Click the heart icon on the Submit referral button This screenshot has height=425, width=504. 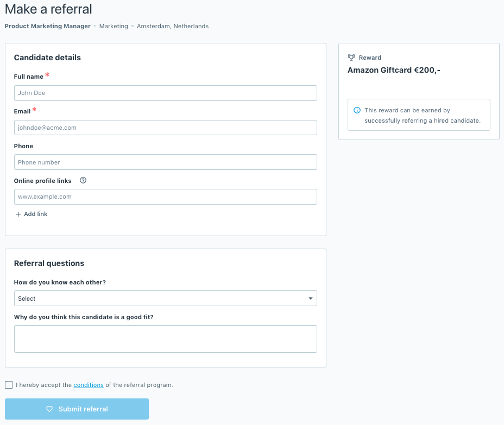49,409
